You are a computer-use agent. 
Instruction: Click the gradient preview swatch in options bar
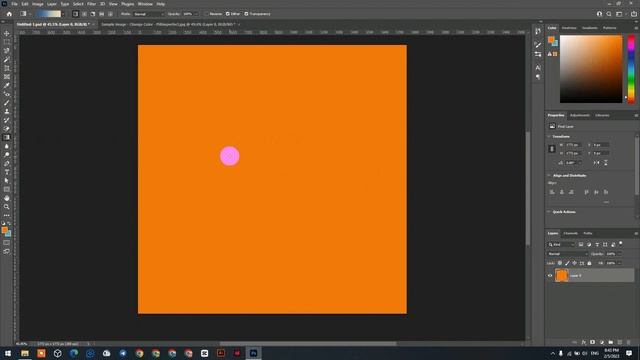click(x=48, y=14)
